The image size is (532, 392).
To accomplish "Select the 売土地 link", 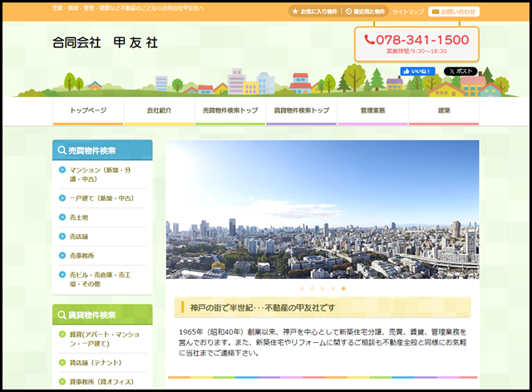I will coord(79,218).
